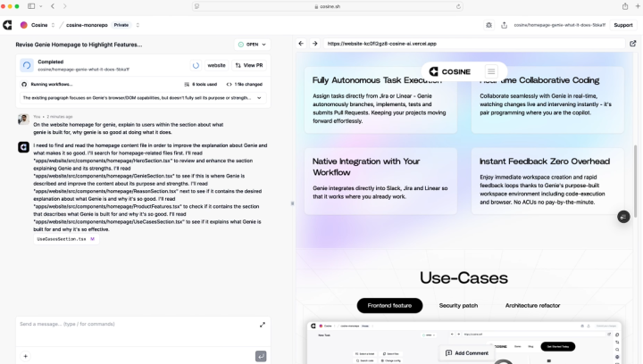Screen dimensions: 643x364
Task: Expand the message input box
Action: [262, 325]
